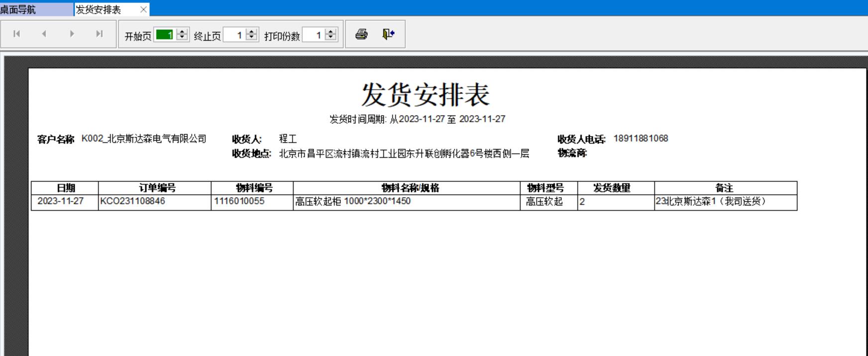This screenshot has height=356, width=868.
Task: Increase the 开始页 value by one
Action: pos(182,32)
